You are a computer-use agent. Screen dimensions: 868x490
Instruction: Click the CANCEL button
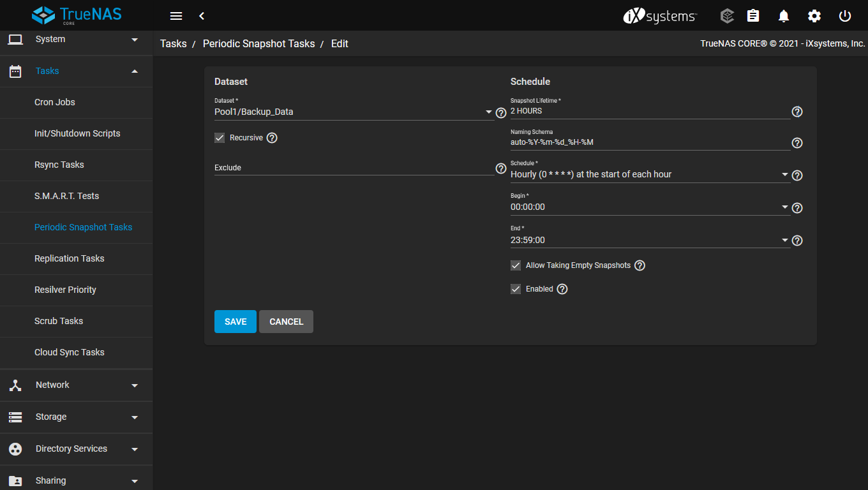[286, 322]
